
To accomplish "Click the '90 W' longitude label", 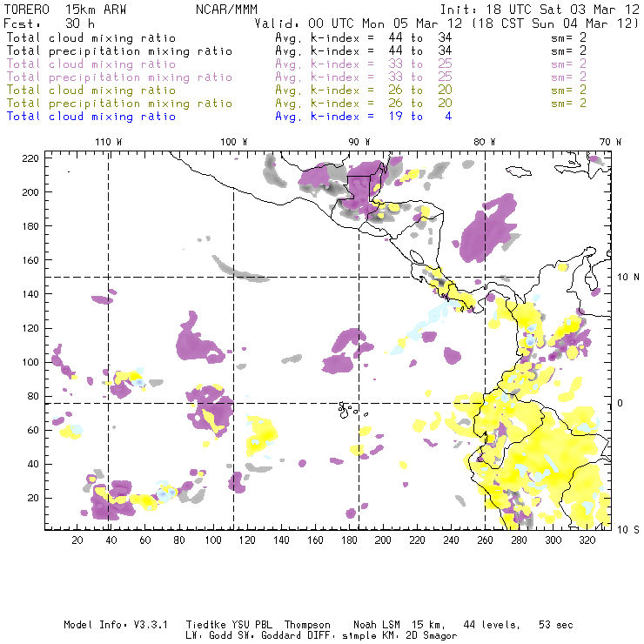I will (x=359, y=142).
